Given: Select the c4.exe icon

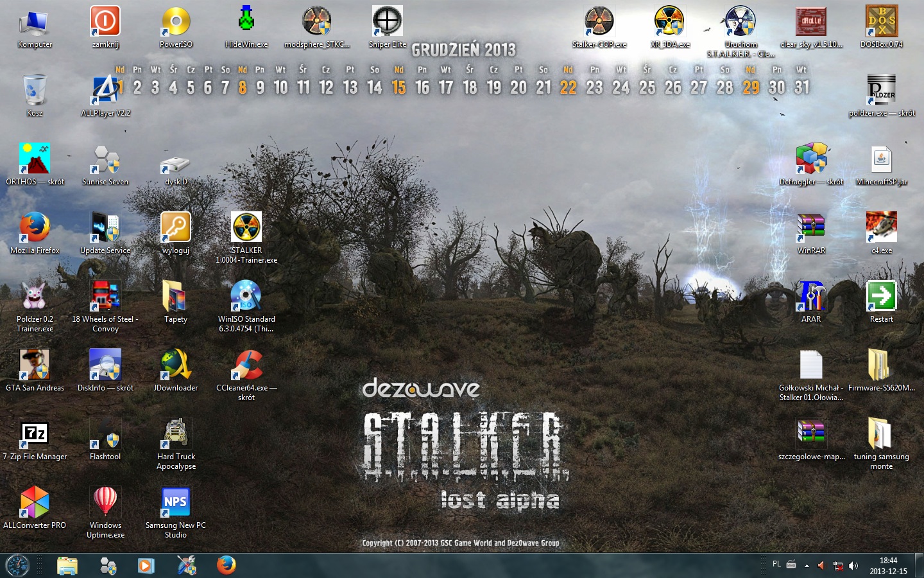Looking at the screenshot, I should point(882,234).
